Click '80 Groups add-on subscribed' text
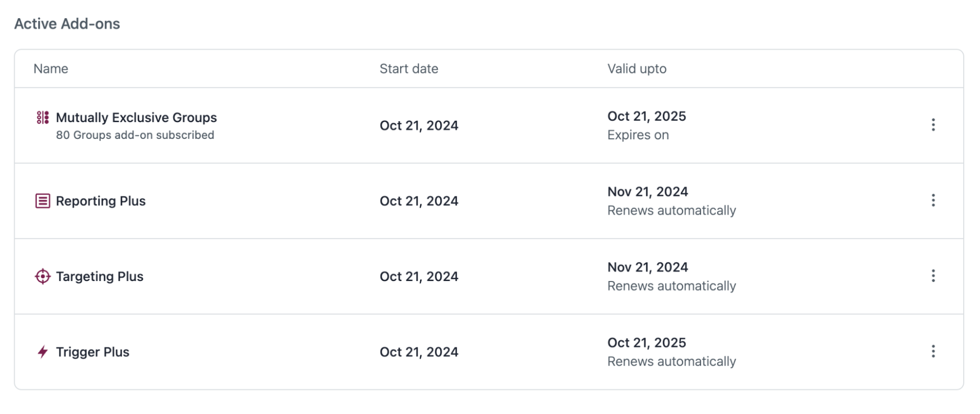Screen dimensions: 980x414 pyautogui.click(x=135, y=135)
